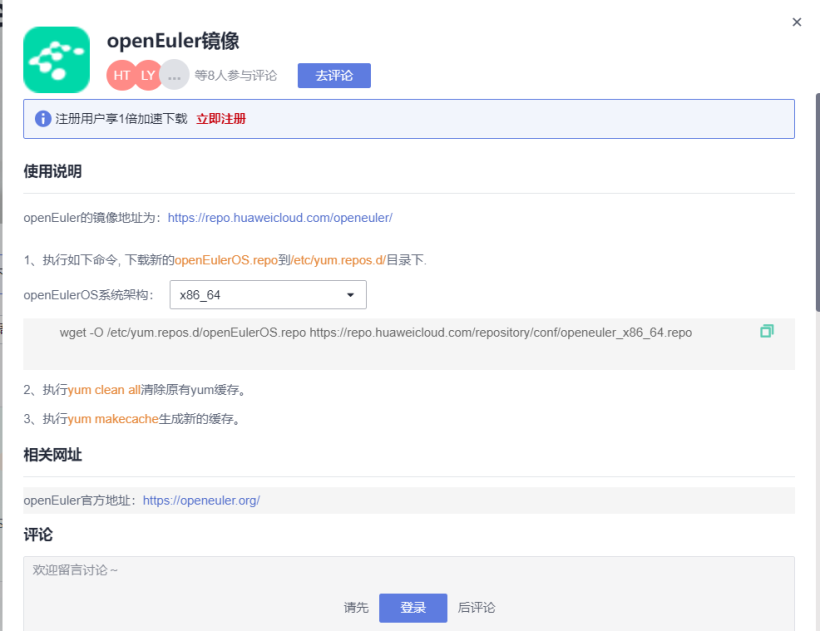
Task: Click the 注册用户享1倍加速下载 notice text
Action: [x=121, y=119]
